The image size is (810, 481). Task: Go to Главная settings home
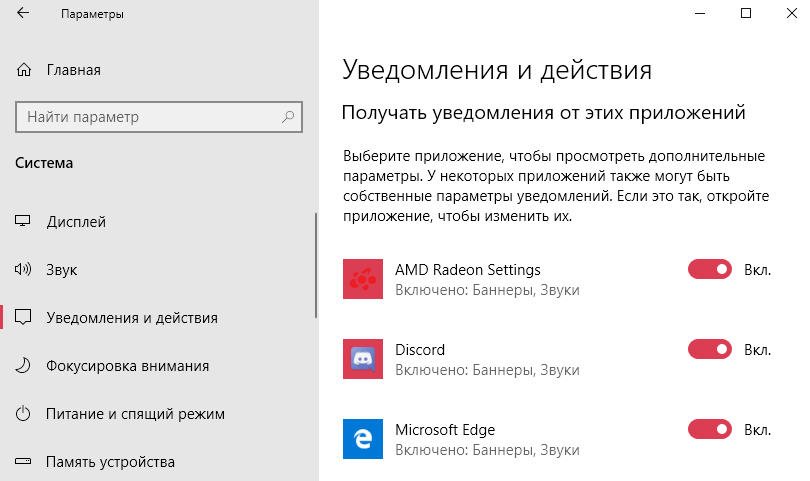click(x=73, y=70)
